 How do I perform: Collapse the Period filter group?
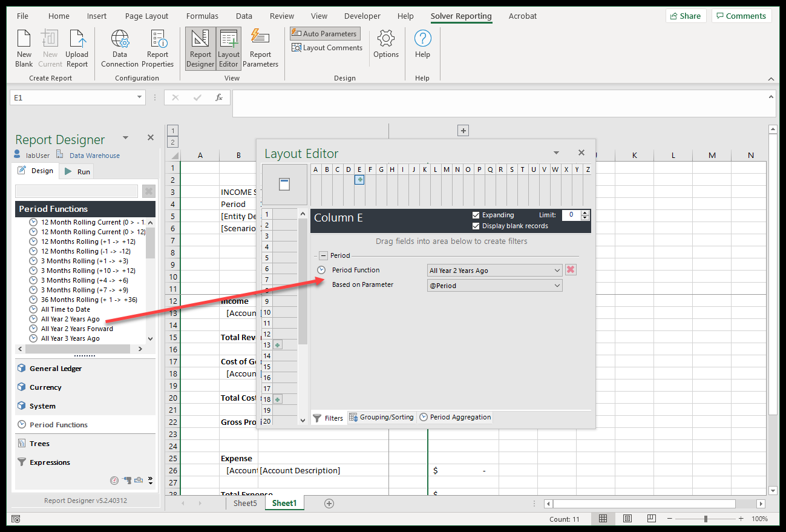click(x=324, y=256)
